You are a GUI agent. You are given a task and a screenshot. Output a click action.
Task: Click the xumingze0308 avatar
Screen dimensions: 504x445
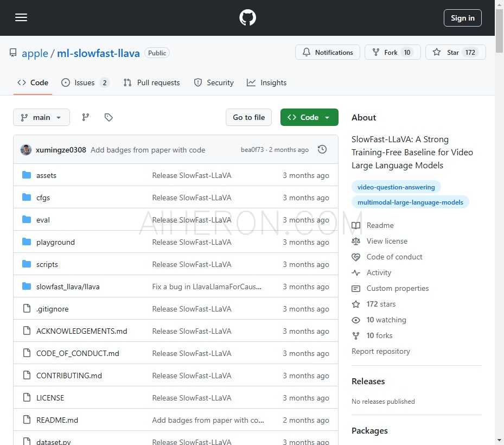(x=26, y=150)
